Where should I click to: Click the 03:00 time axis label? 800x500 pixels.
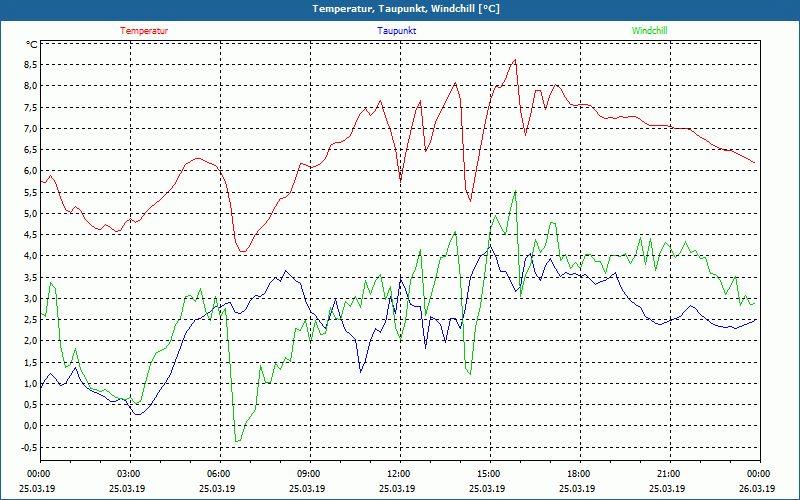(x=130, y=473)
